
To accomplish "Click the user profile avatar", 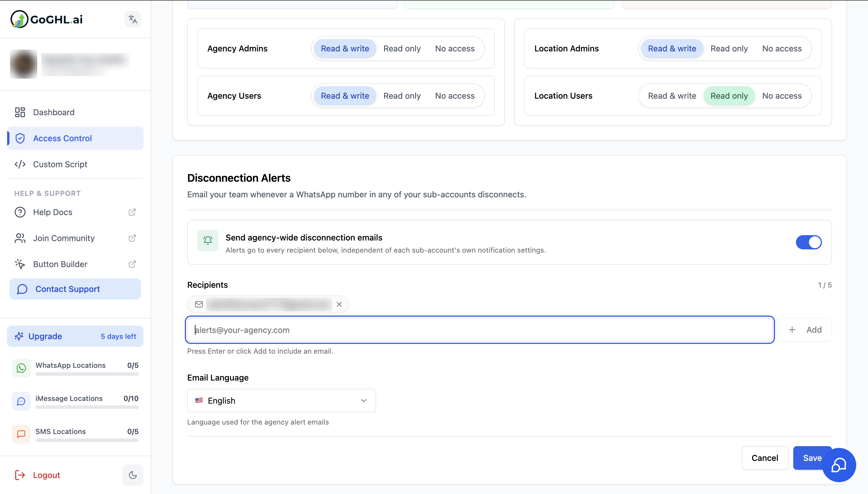I will 23,64.
